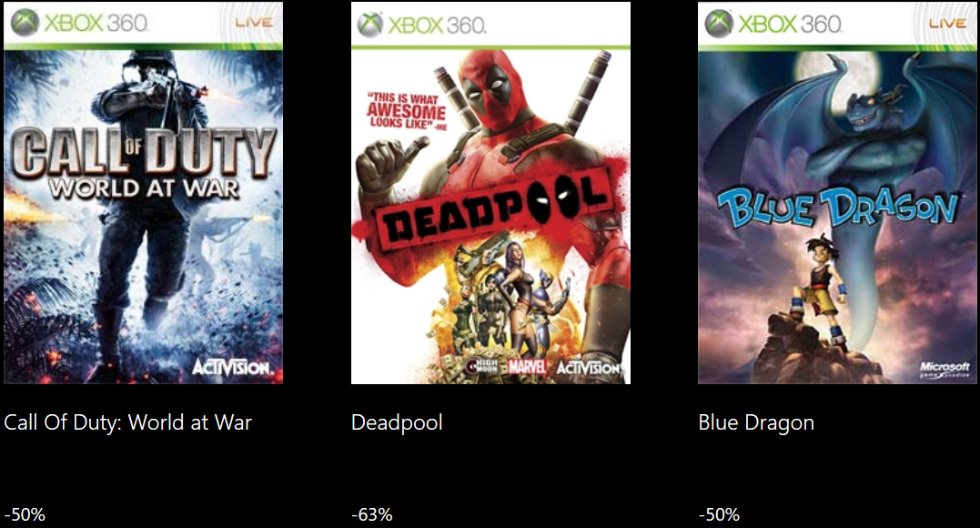Open the Deadpool game cover art
The height and width of the screenshot is (528, 980).
(x=490, y=193)
